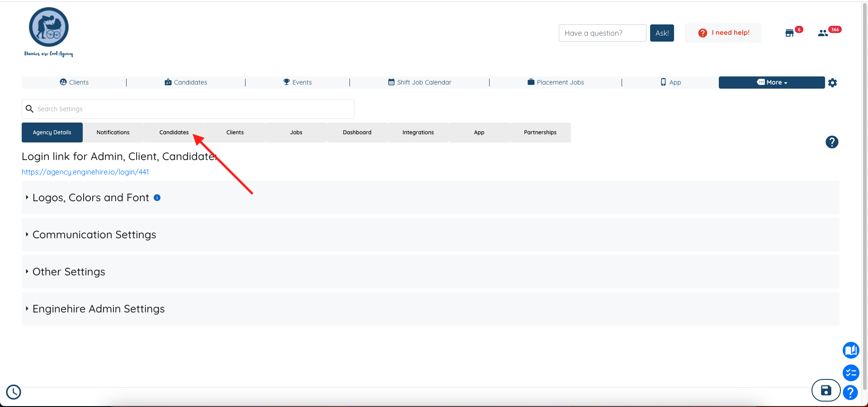Expand the Logos, Colors and Font section
The height and width of the screenshot is (407, 868).
[x=90, y=198]
